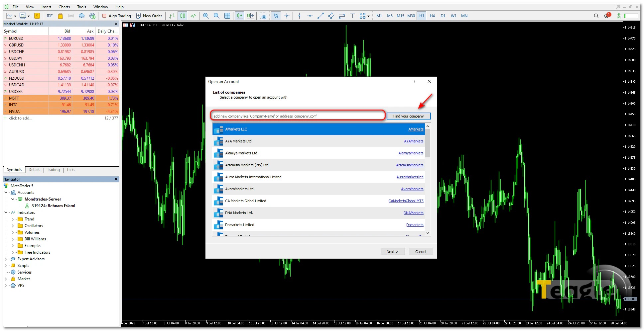Viewport: 644px width, 331px height.
Task: Collapse the Accounts tree node
Action: pos(6,193)
